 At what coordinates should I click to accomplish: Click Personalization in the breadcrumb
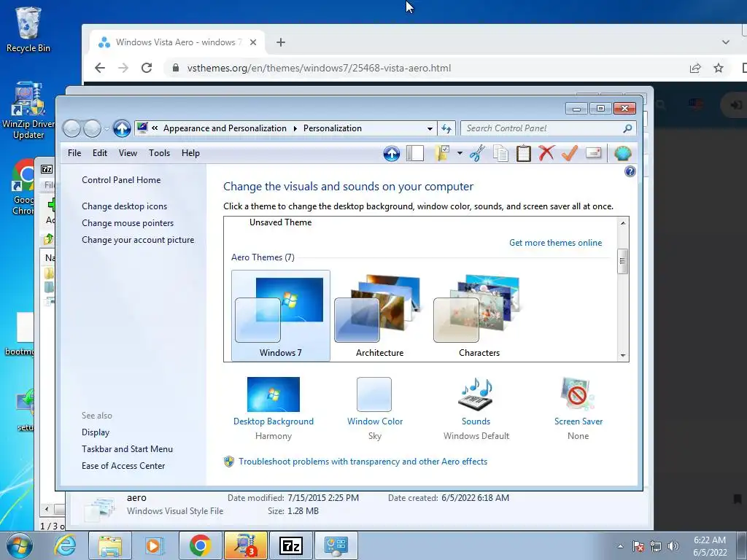(x=333, y=128)
